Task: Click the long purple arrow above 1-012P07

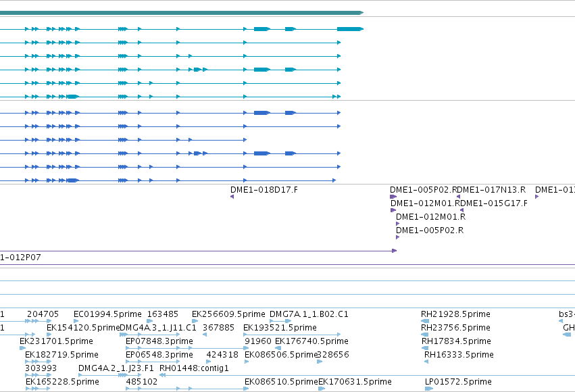Action: point(199,251)
